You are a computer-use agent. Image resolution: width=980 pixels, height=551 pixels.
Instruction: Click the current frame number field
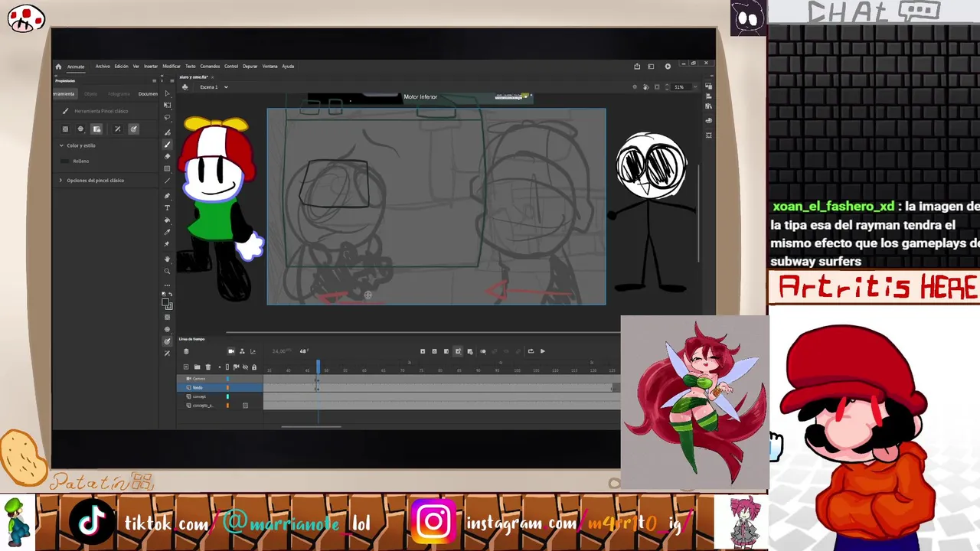(x=305, y=351)
